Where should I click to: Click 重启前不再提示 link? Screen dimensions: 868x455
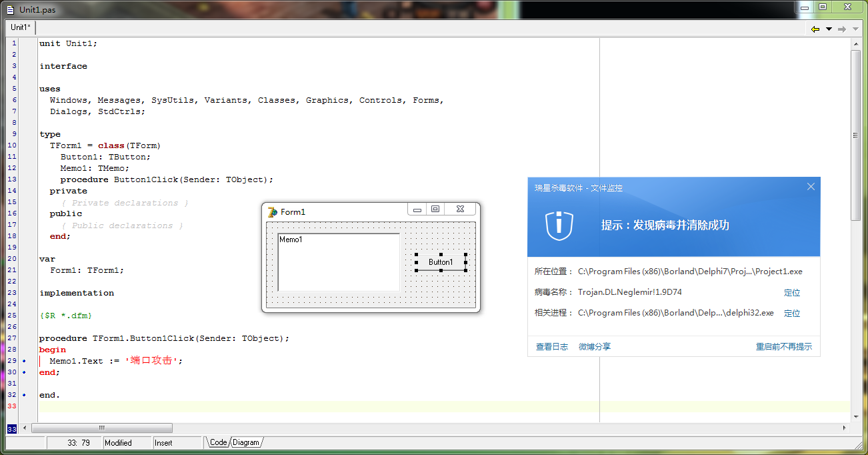coord(784,347)
